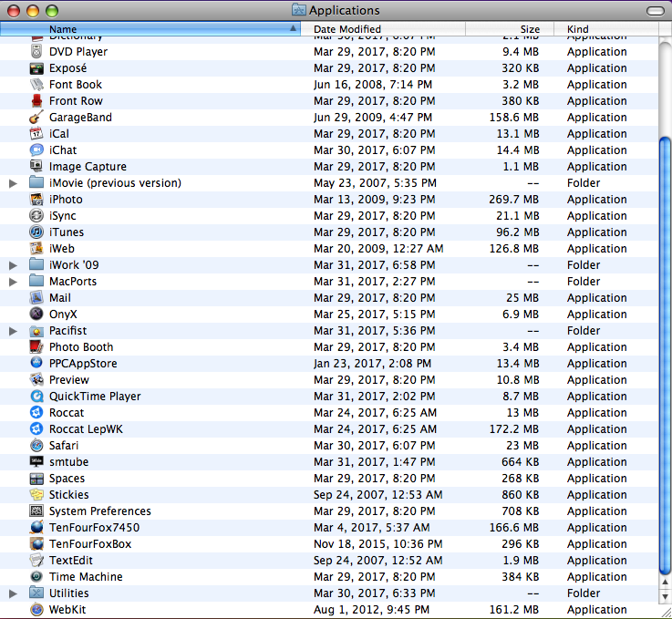Image resolution: width=672 pixels, height=619 pixels.
Task: Click the iWeb icon
Action: pyautogui.click(x=36, y=249)
